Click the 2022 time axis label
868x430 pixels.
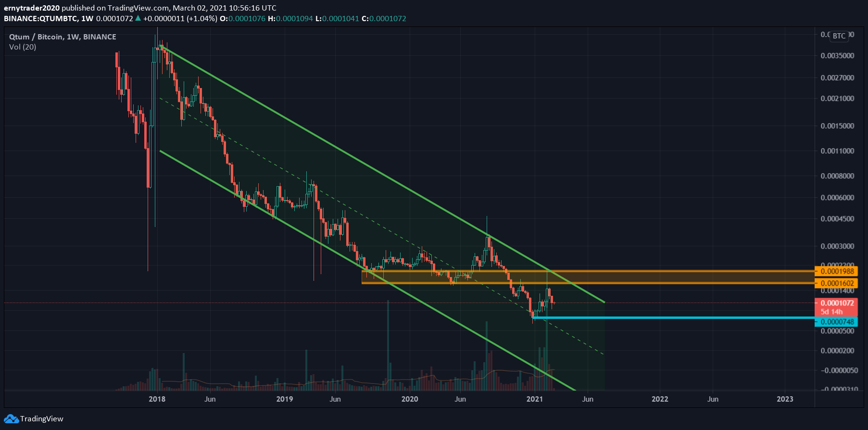(x=660, y=399)
